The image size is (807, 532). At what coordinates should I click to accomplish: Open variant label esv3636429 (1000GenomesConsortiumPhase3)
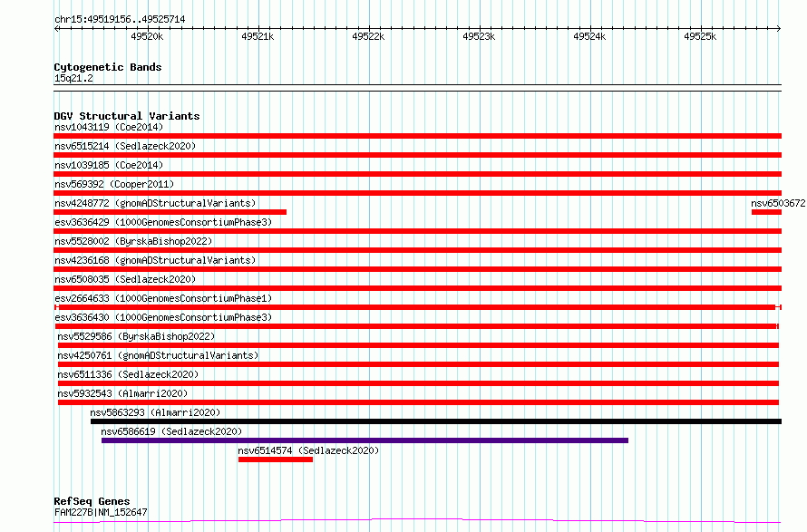coord(163,222)
